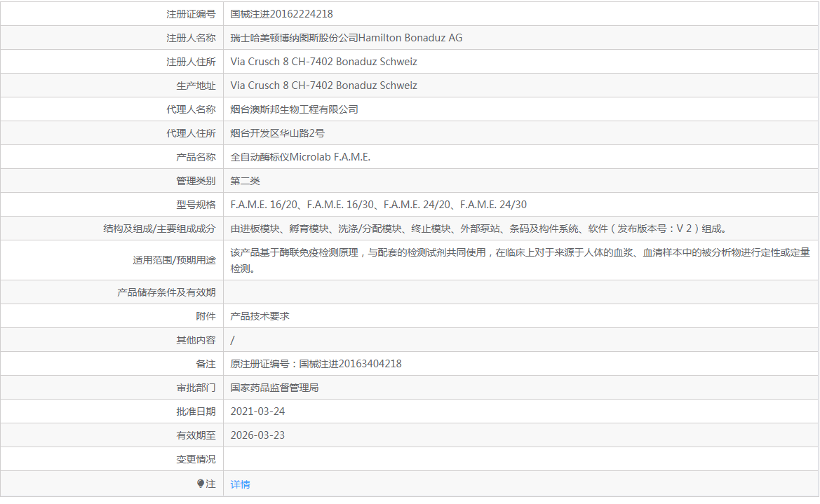
Task: Click the 适用范围/预期用途 label
Action: [x=174, y=260]
